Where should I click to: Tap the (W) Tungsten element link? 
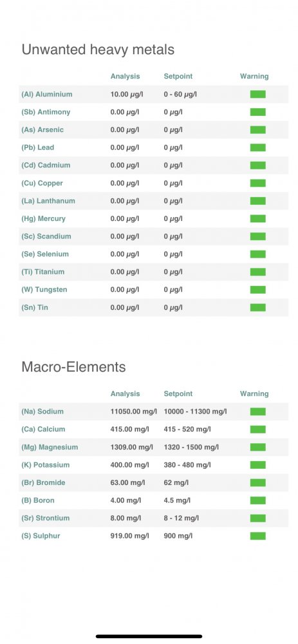44,290
